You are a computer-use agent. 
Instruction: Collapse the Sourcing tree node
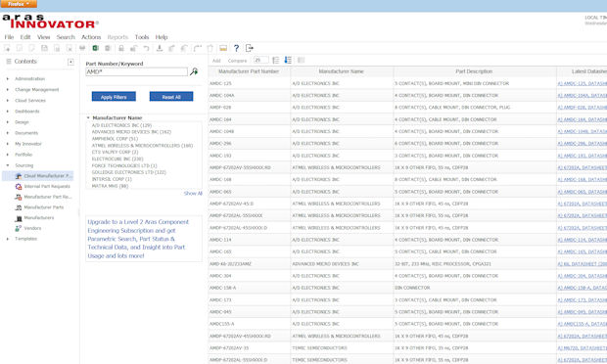click(8, 165)
